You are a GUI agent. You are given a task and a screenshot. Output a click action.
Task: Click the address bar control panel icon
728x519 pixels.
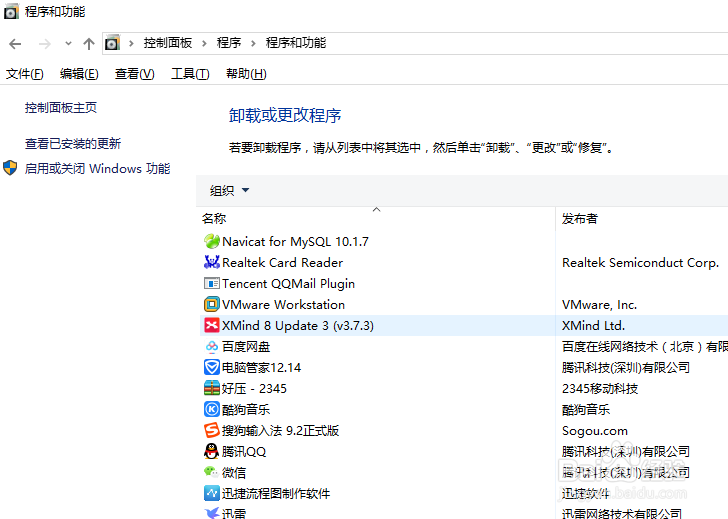click(112, 43)
